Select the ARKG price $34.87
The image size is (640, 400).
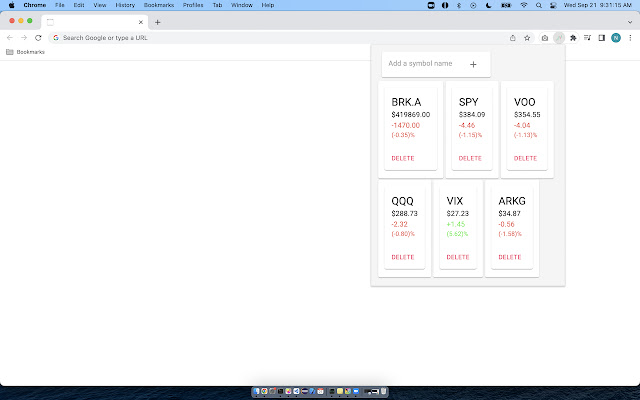[509, 213]
